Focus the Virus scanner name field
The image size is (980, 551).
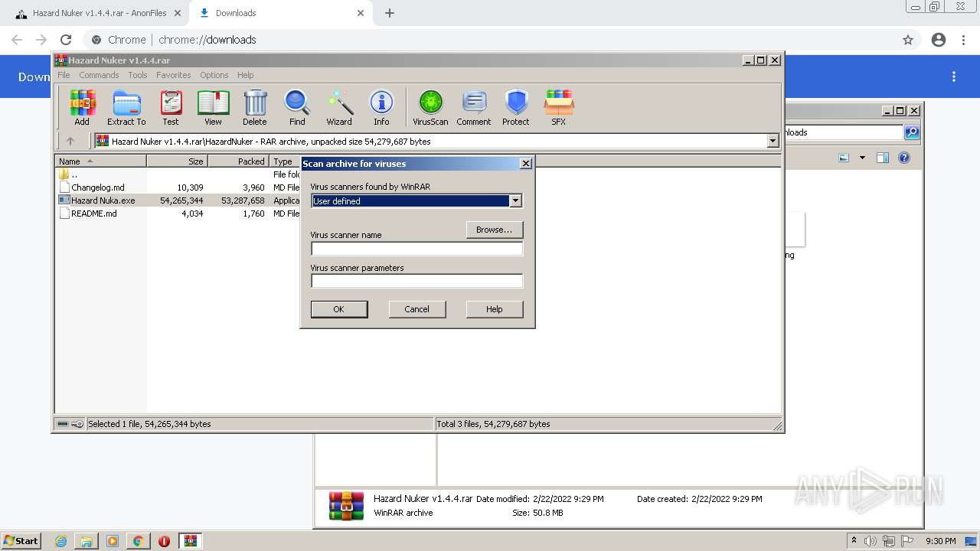[x=416, y=249]
